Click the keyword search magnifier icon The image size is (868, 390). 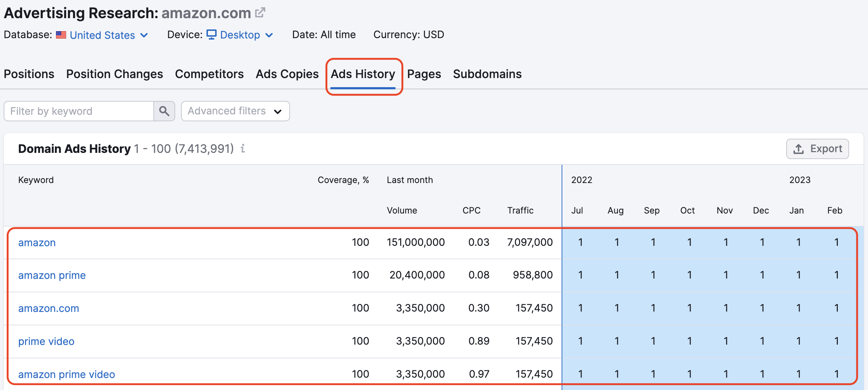click(x=164, y=111)
